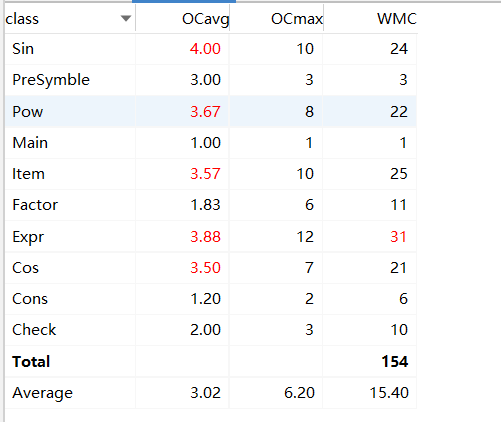
Task: Click Check's OCavg value 2.00
Action: (x=205, y=330)
